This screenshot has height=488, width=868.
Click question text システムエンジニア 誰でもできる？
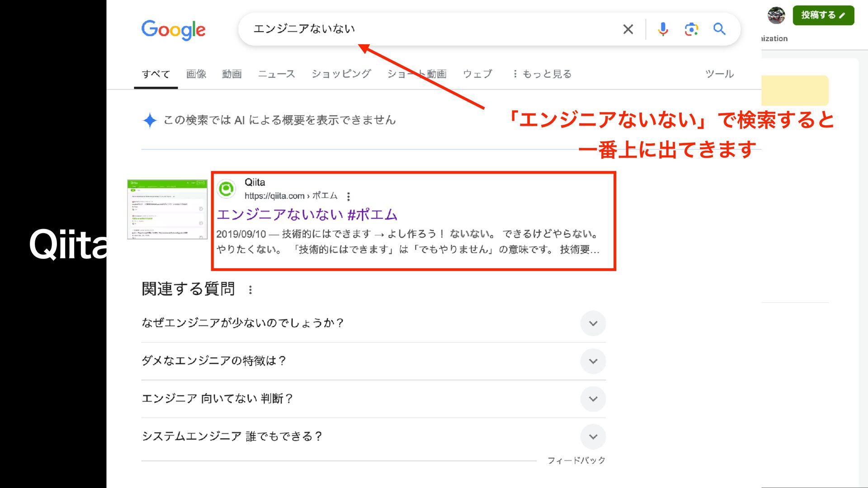232,436
